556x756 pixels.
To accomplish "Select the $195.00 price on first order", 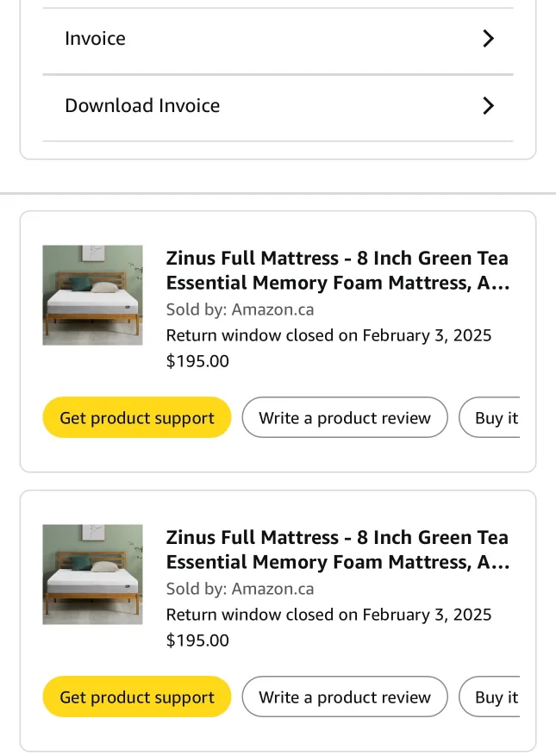I will tap(197, 361).
